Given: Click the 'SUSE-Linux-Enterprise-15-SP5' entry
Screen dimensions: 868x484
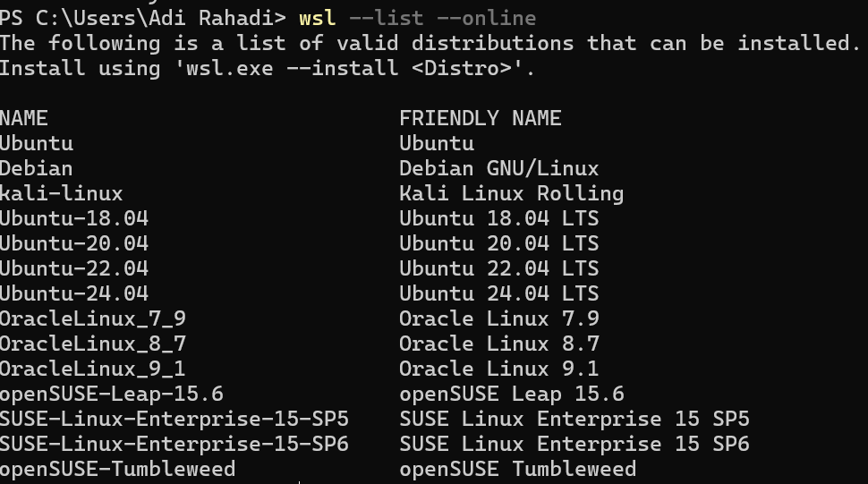Looking at the screenshot, I should (x=174, y=420).
